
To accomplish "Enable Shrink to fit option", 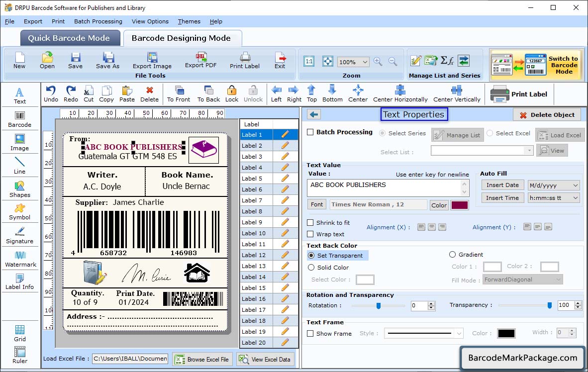I will [x=310, y=223].
